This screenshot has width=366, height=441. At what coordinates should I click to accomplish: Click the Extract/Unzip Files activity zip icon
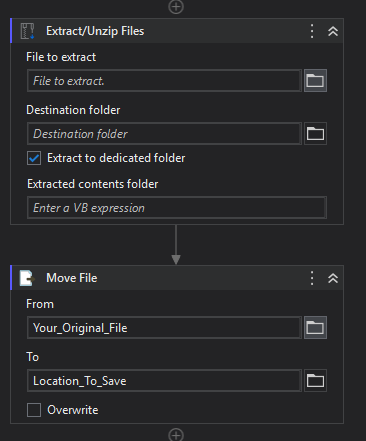pyautogui.click(x=27, y=31)
